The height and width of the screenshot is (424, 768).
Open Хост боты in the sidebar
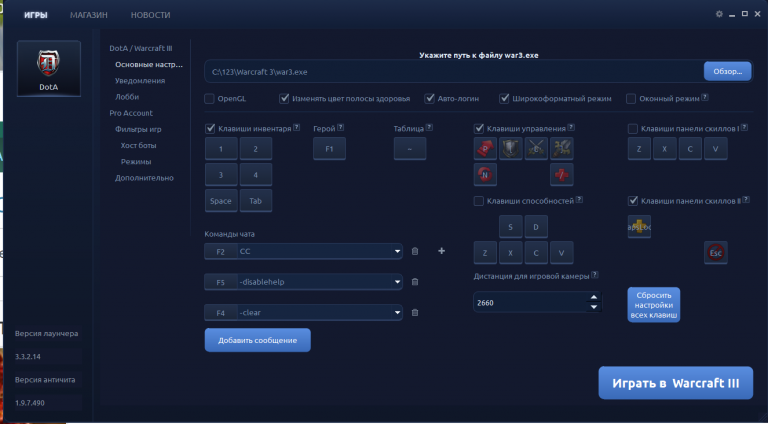click(139, 145)
